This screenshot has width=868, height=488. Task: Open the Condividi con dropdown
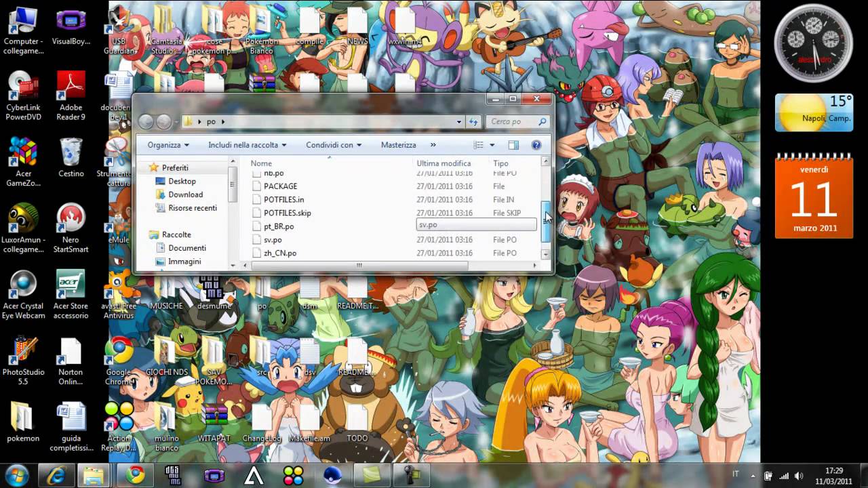pyautogui.click(x=334, y=145)
